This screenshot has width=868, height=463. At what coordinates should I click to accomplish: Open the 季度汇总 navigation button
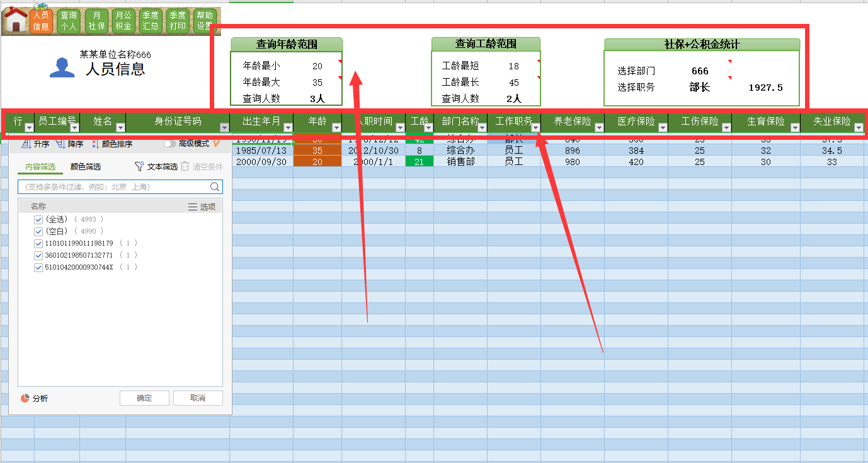point(151,21)
